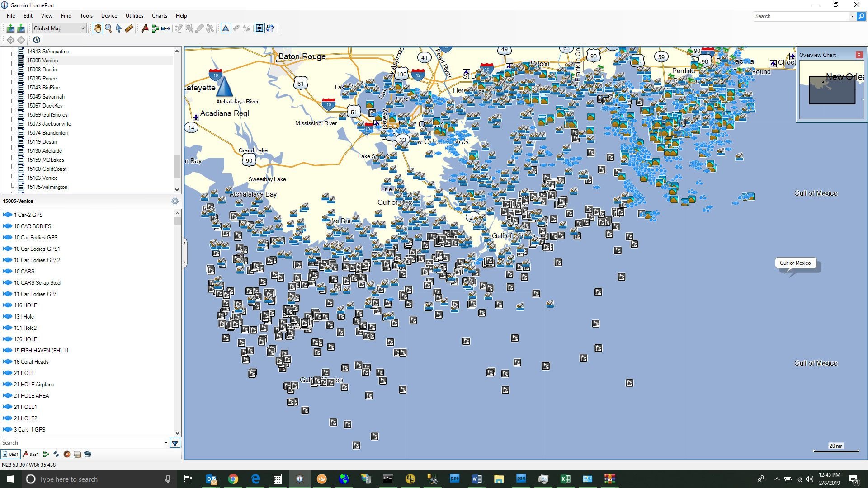
Task: Open the Tools menu
Action: 86,16
